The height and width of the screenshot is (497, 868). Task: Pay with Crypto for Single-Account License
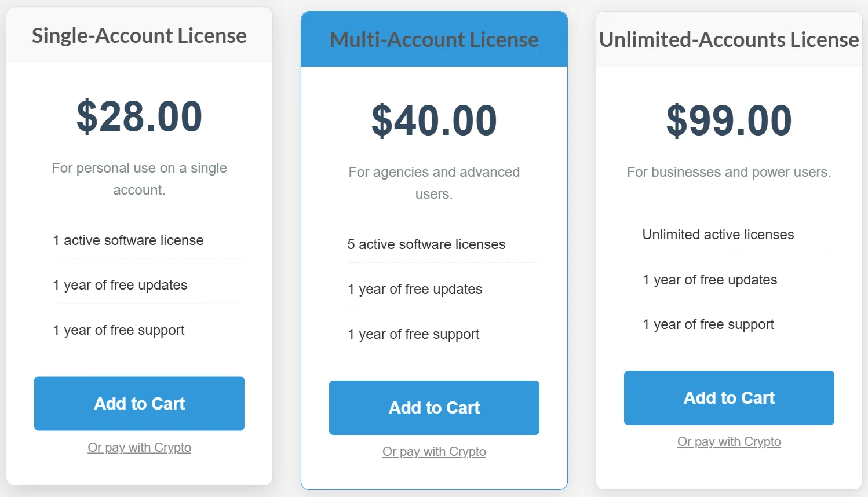tap(139, 447)
